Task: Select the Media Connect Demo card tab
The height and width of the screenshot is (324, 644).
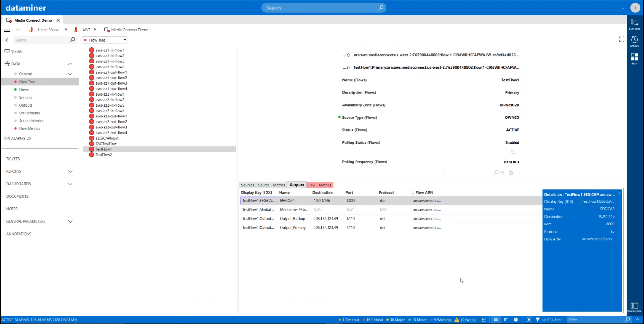Action: pyautogui.click(x=33, y=20)
